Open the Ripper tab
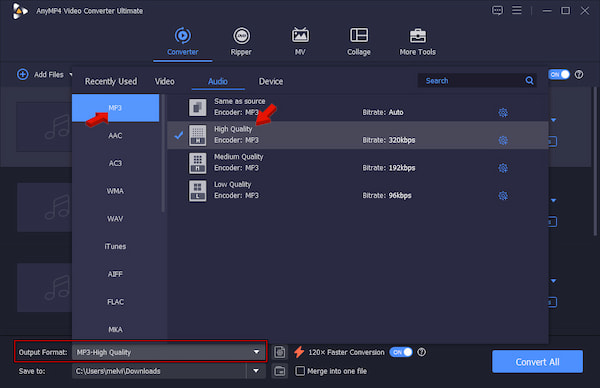The height and width of the screenshot is (388, 600). pyautogui.click(x=241, y=42)
